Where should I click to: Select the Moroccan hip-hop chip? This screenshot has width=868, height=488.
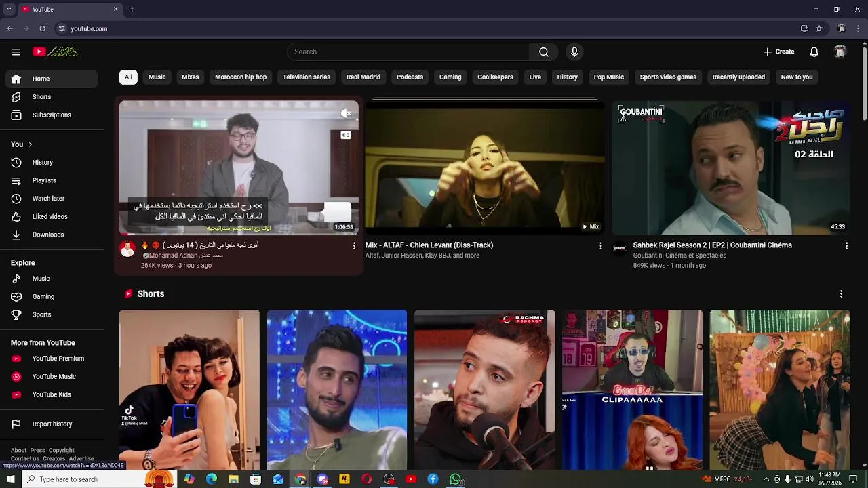(x=241, y=77)
